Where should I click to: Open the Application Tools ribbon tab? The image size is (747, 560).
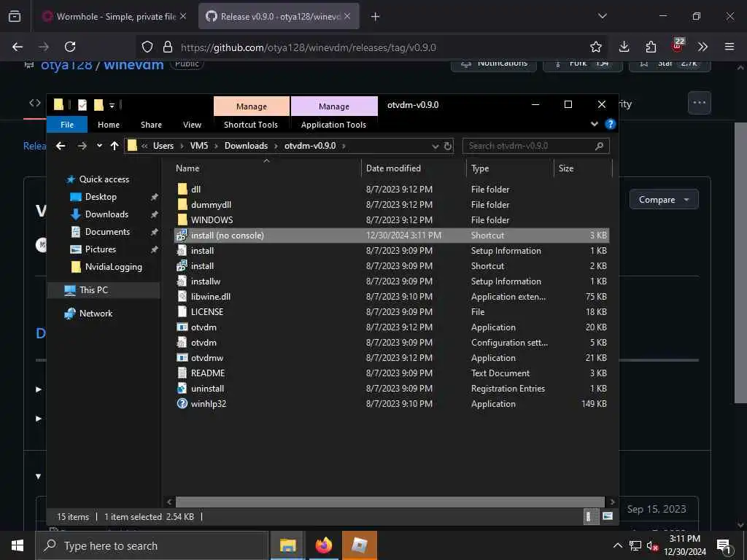[333, 124]
